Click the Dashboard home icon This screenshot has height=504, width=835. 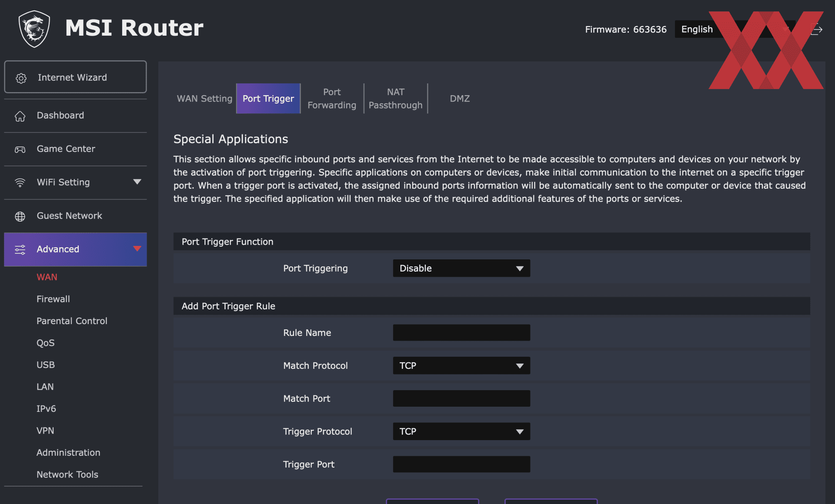pyautogui.click(x=20, y=116)
